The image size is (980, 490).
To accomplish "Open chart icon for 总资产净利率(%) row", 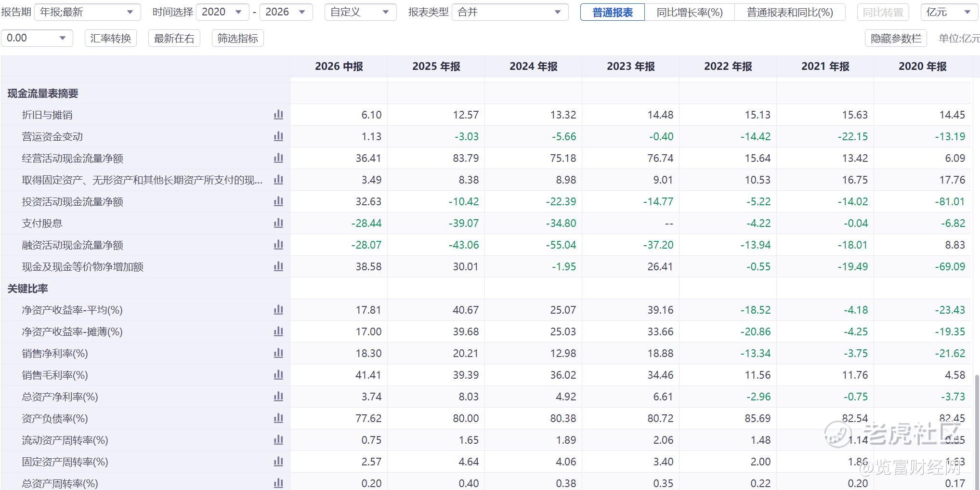I will [x=278, y=397].
